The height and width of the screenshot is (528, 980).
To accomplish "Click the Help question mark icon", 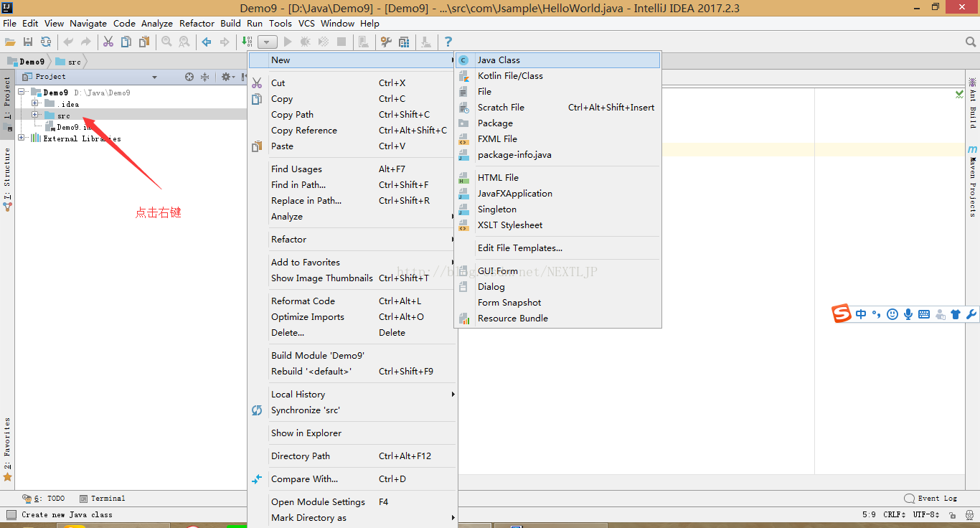I will pyautogui.click(x=448, y=42).
